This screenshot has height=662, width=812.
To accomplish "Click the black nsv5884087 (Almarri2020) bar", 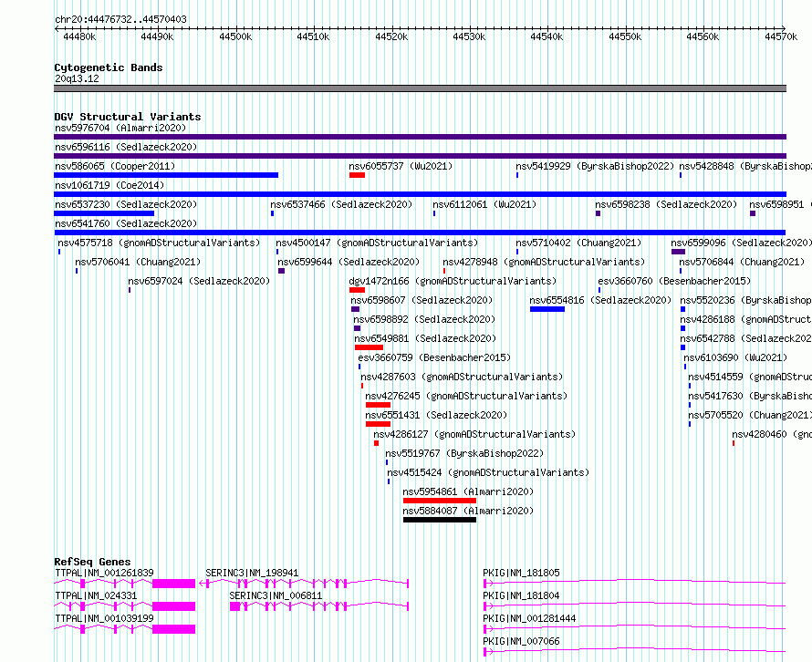I will pyautogui.click(x=440, y=520).
